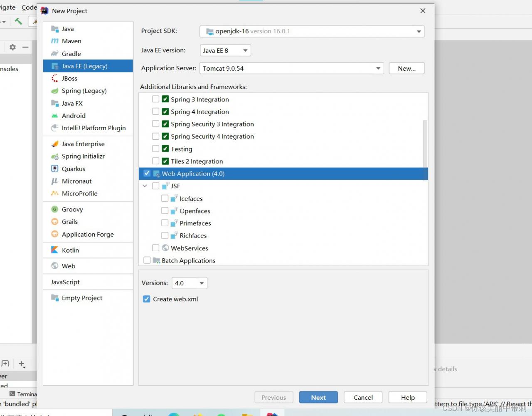Tick Spring Security 4 Integration checkbox

coord(156,136)
